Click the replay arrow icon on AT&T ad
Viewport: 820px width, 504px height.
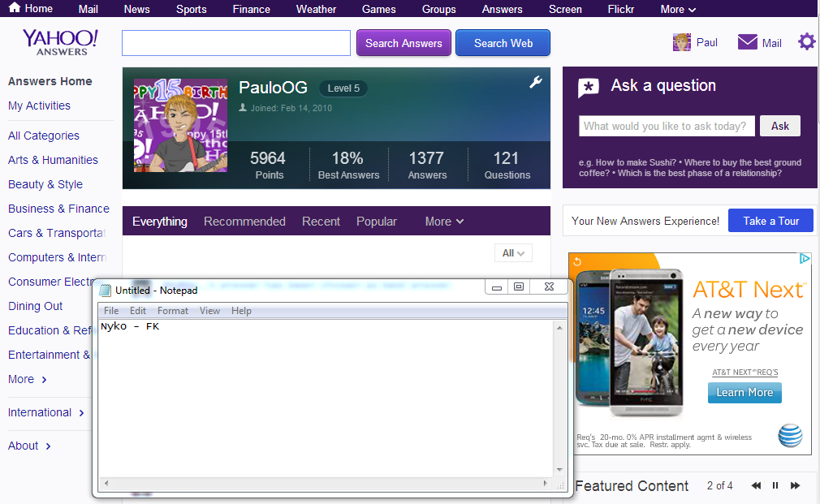pyautogui.click(x=576, y=261)
